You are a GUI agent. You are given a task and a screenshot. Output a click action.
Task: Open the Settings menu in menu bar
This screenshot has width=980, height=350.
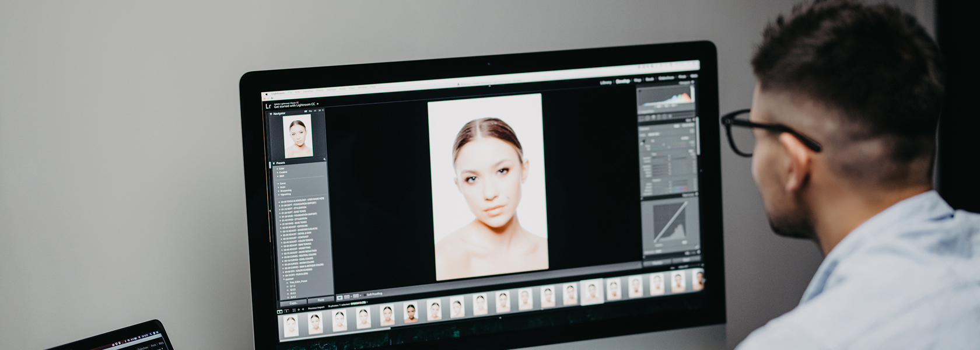331,90
